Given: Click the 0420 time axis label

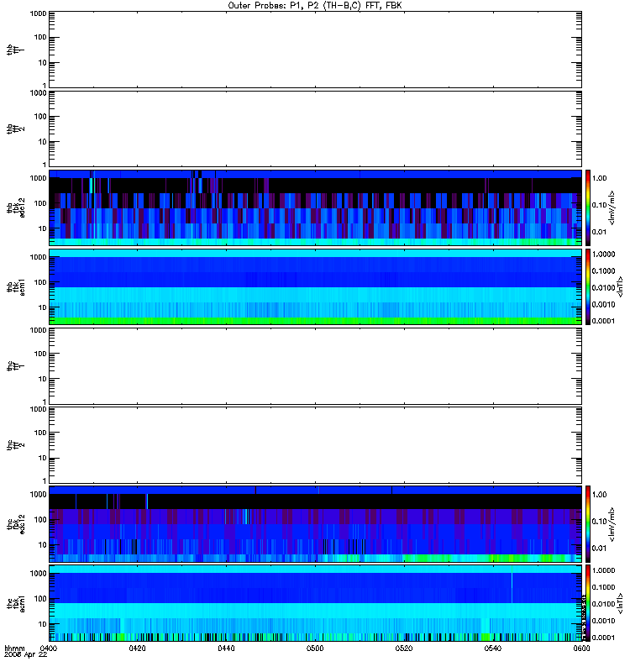Looking at the screenshot, I should click(137, 648).
